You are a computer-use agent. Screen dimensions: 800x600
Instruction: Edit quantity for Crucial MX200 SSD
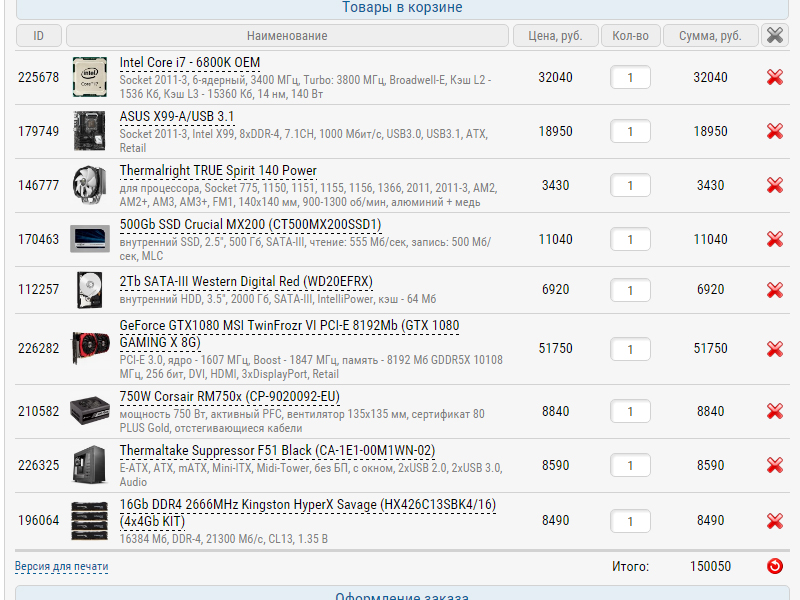pos(630,239)
